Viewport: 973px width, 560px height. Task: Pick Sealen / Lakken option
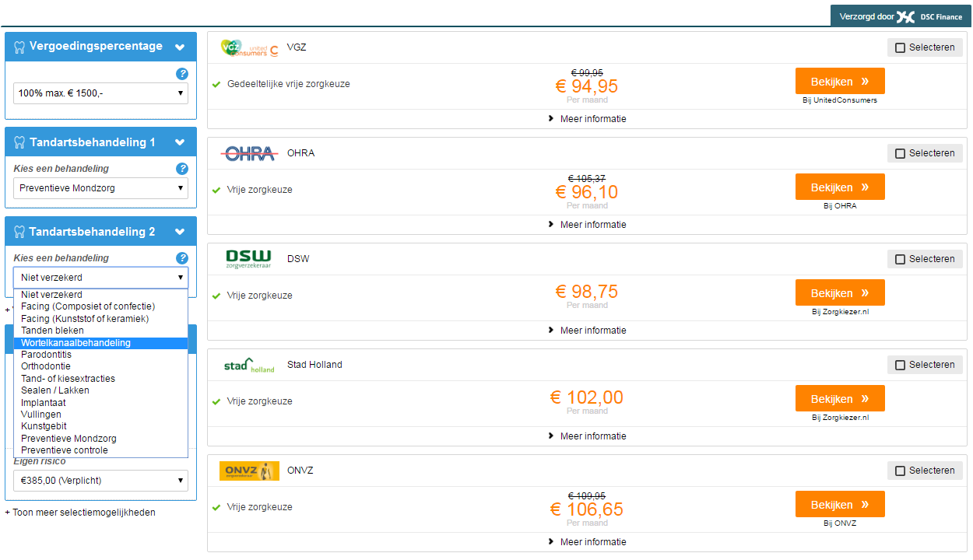(100, 390)
